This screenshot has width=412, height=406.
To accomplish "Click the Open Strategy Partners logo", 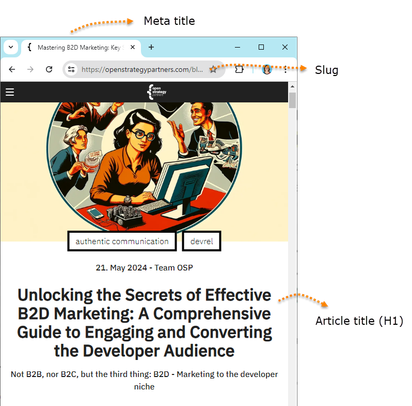I will point(157,92).
